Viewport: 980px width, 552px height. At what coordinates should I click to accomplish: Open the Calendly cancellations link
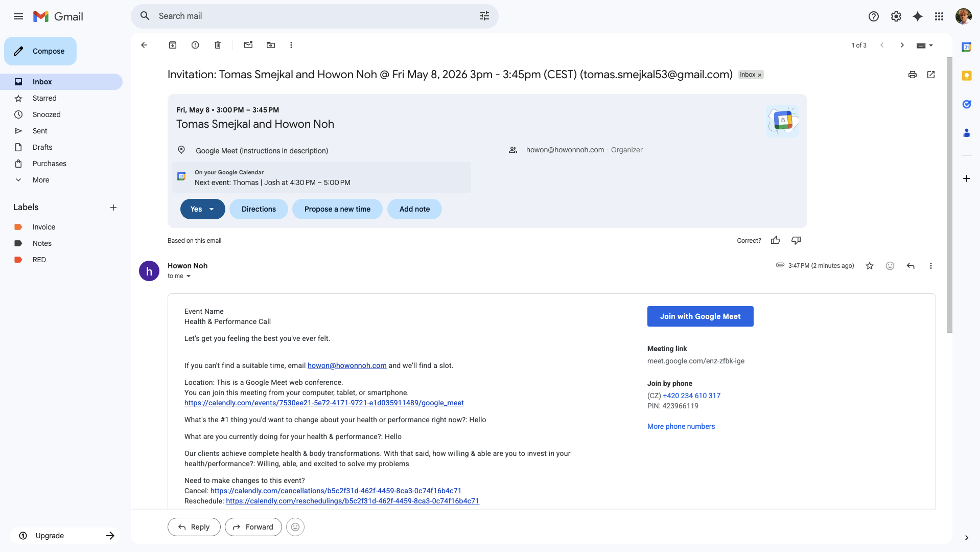pyautogui.click(x=336, y=491)
